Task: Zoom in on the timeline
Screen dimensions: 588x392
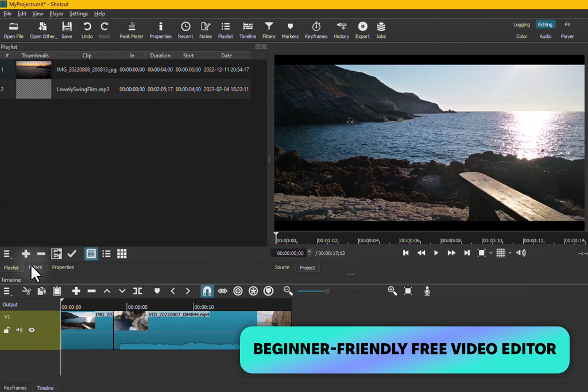Action: 392,291
